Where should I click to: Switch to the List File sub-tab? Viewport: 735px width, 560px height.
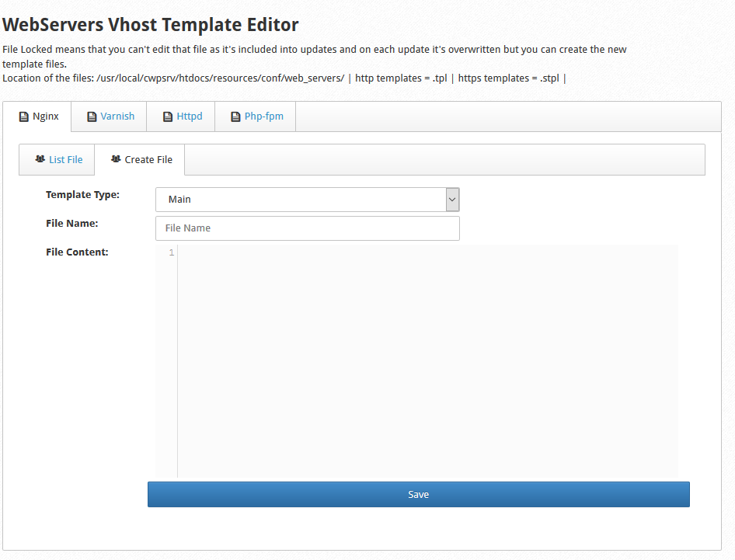(57, 160)
